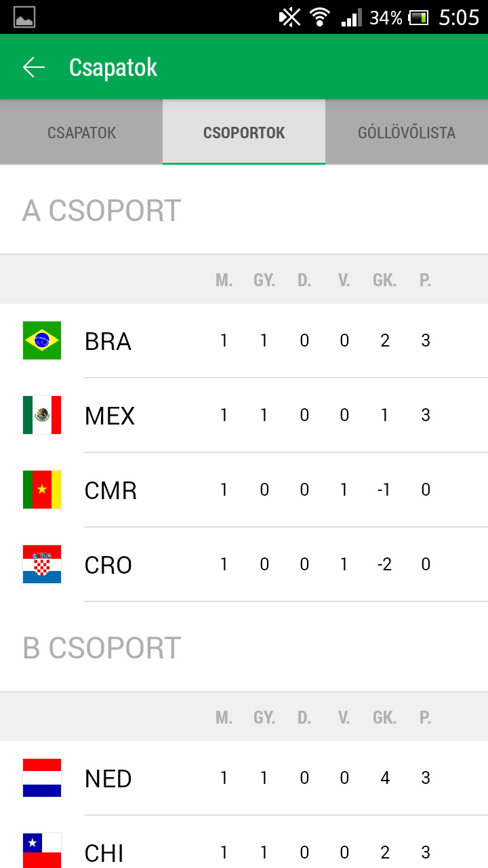Select the CMR team name

pyautogui.click(x=110, y=490)
